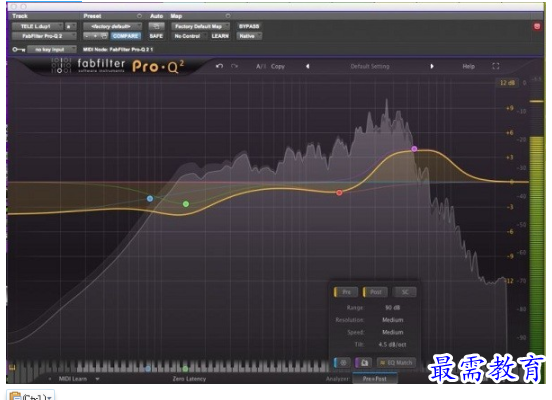Open the FabFilter Pro-Q 2 plugin selector
Viewport: 552px width, 400px height.
44,36
